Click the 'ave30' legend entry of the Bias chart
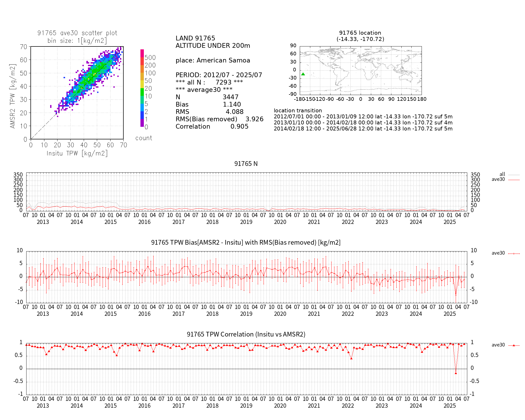Image resolution: width=525 pixels, height=420 pixels. coord(506,253)
